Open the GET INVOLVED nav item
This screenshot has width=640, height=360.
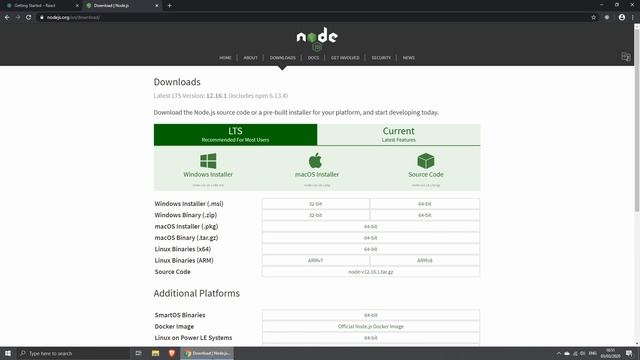pyautogui.click(x=345, y=58)
